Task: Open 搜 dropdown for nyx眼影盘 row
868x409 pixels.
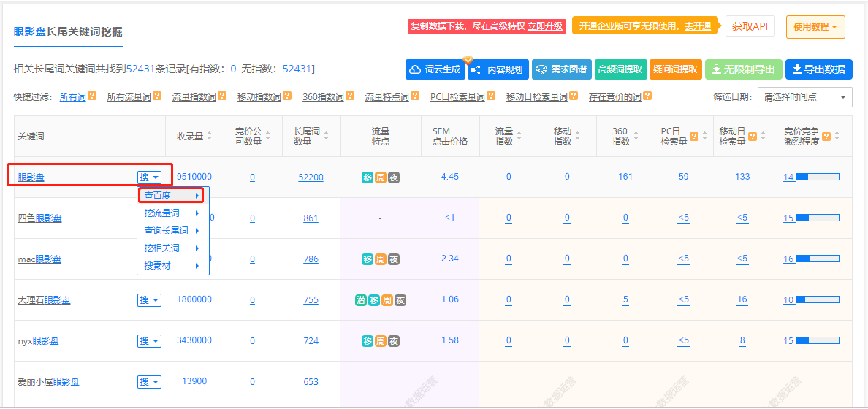Action: point(150,341)
